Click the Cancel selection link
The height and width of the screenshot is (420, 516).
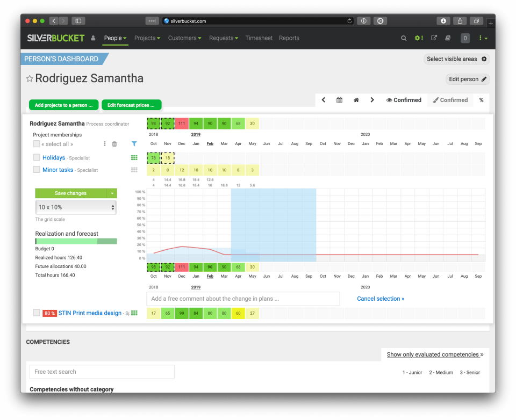click(x=381, y=299)
